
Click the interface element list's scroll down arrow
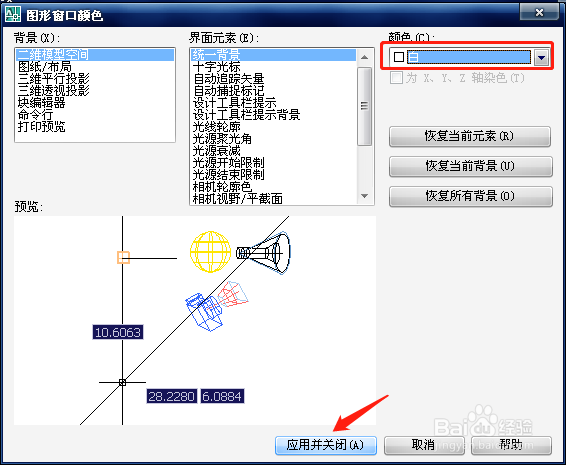tap(365, 196)
